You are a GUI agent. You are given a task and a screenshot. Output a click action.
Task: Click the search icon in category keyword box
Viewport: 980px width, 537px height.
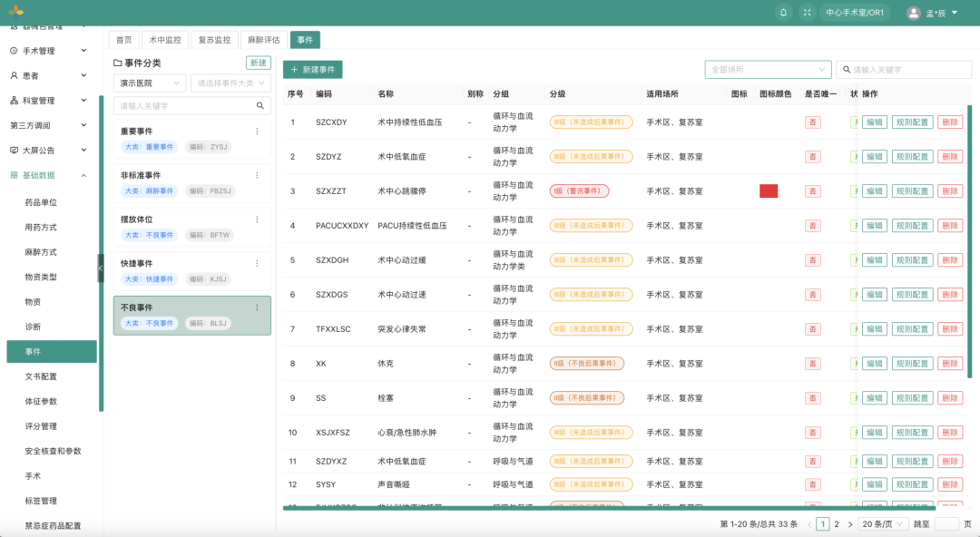260,105
